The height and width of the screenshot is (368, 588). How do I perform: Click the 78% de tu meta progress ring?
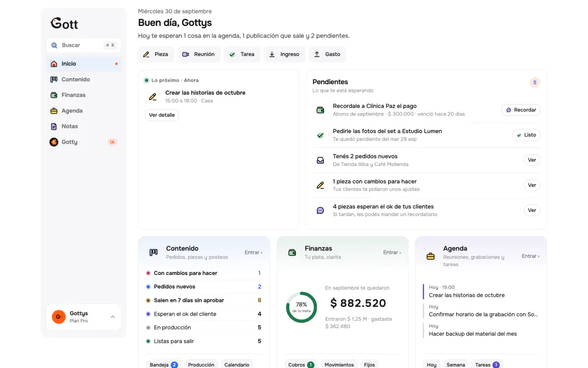(302, 307)
